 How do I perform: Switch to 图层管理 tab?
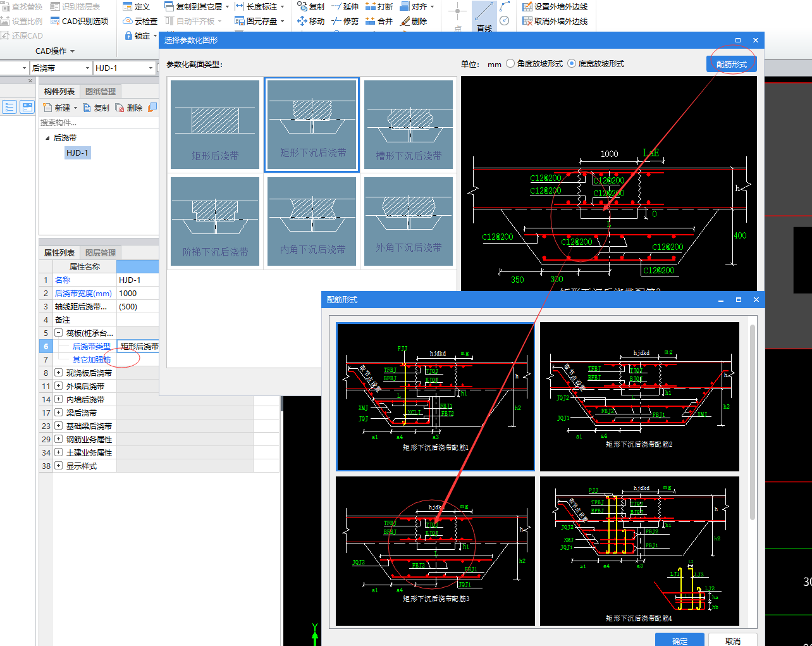[101, 252]
